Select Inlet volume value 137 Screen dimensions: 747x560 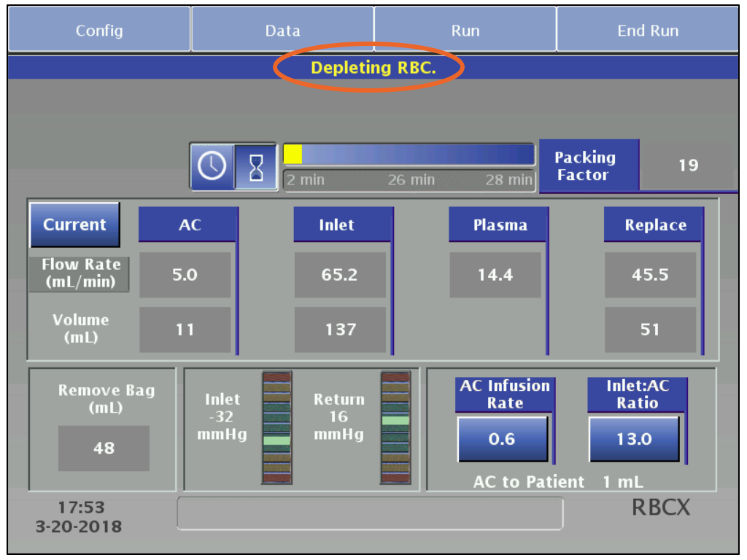point(340,330)
